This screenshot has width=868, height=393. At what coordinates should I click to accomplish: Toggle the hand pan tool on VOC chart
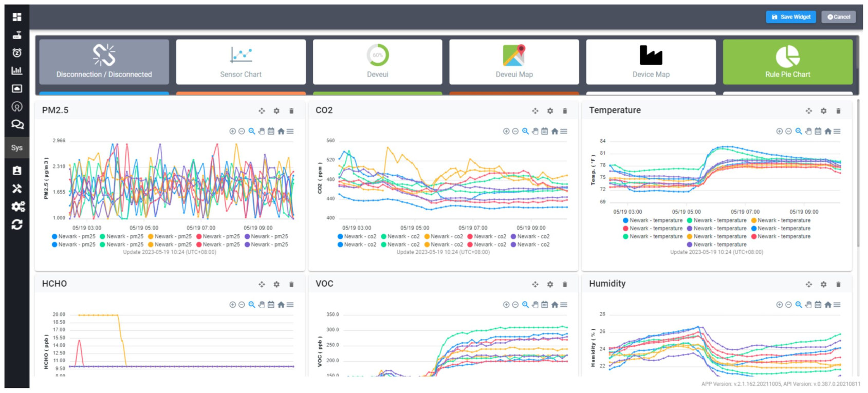point(535,305)
